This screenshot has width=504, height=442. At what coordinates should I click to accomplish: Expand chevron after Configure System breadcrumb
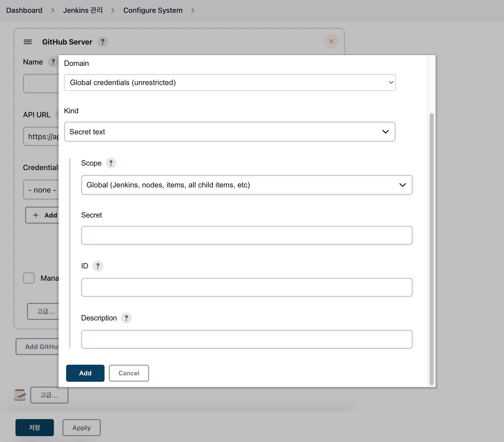coord(193,10)
